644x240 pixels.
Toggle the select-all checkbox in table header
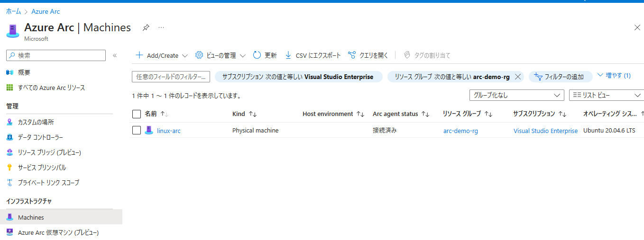137,114
